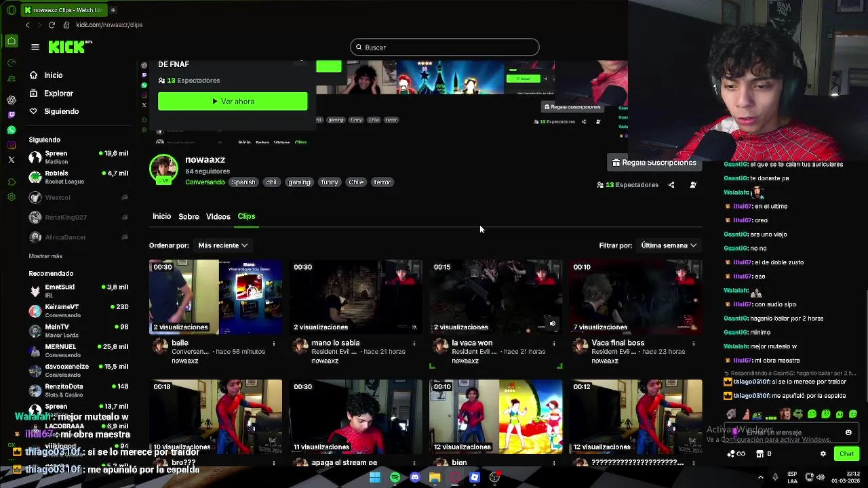The image size is (868, 488).
Task: Open the mano lo sabia clip thumbnail
Action: 355,297
